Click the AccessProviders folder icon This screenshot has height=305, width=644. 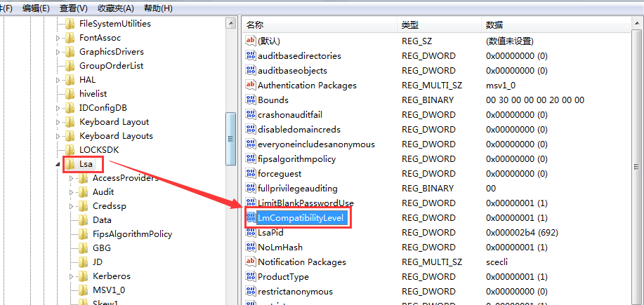[84, 178]
